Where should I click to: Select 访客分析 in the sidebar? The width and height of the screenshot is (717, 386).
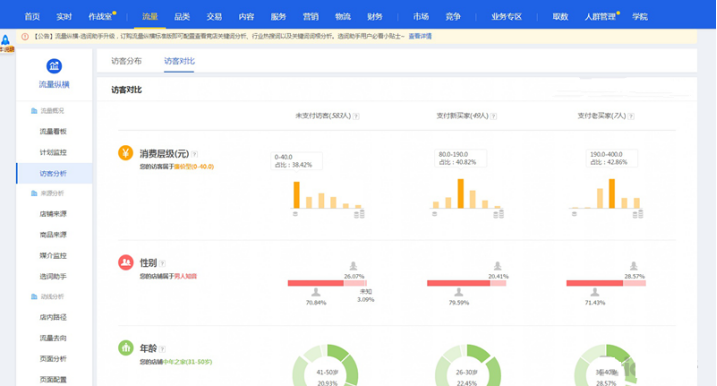(x=54, y=173)
